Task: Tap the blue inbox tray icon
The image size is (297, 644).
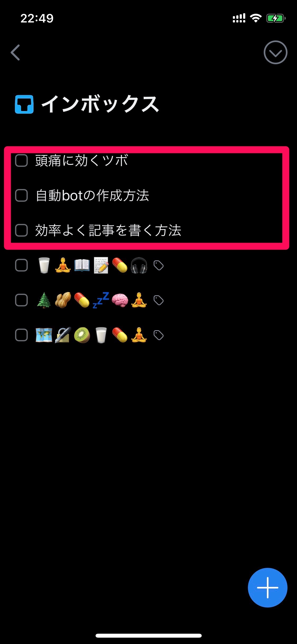Action: (x=24, y=104)
